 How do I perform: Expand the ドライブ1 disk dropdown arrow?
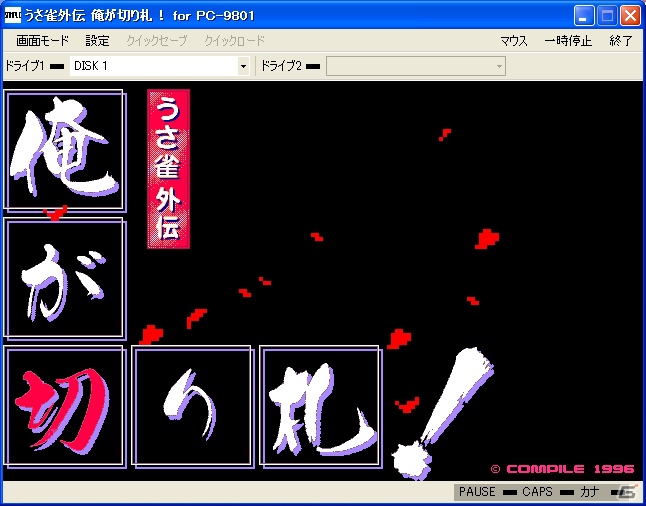coord(243,66)
